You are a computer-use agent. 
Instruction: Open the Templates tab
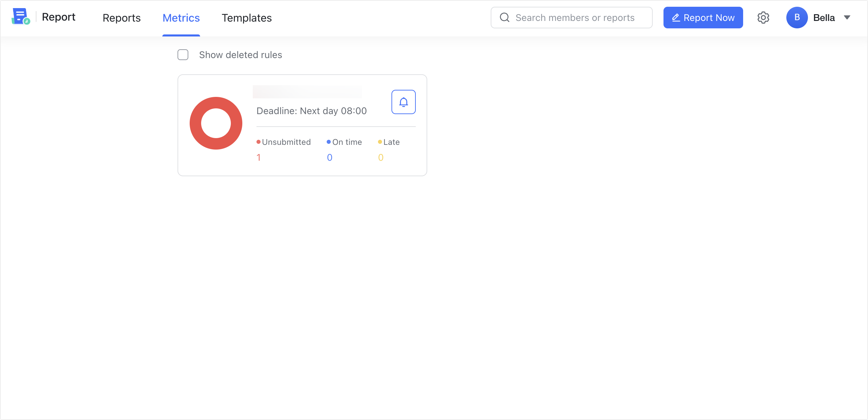pyautogui.click(x=246, y=18)
